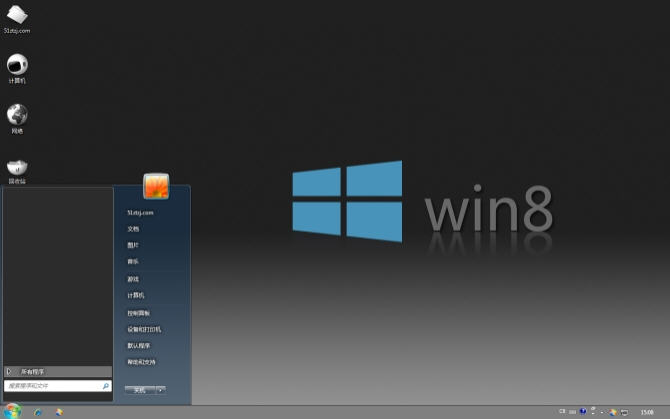The image size is (670, 419).
Task: Open 控制面板 (Control Panel) in Start menu
Action: coord(138,313)
